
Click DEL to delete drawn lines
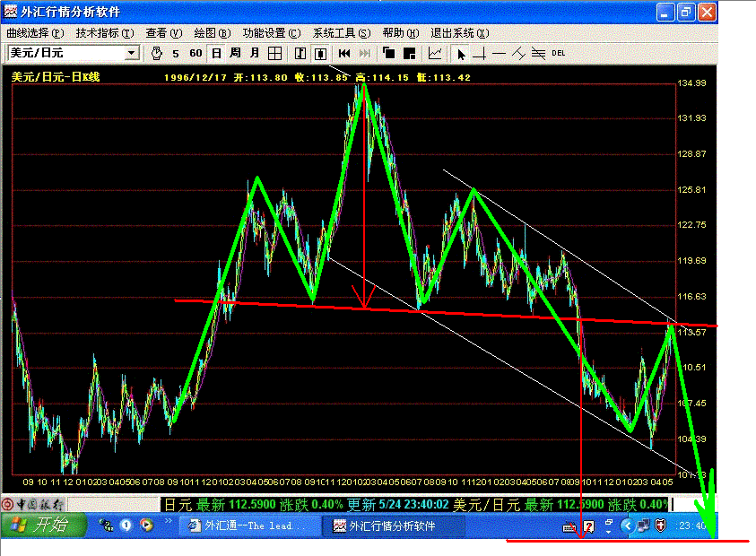pyautogui.click(x=559, y=54)
